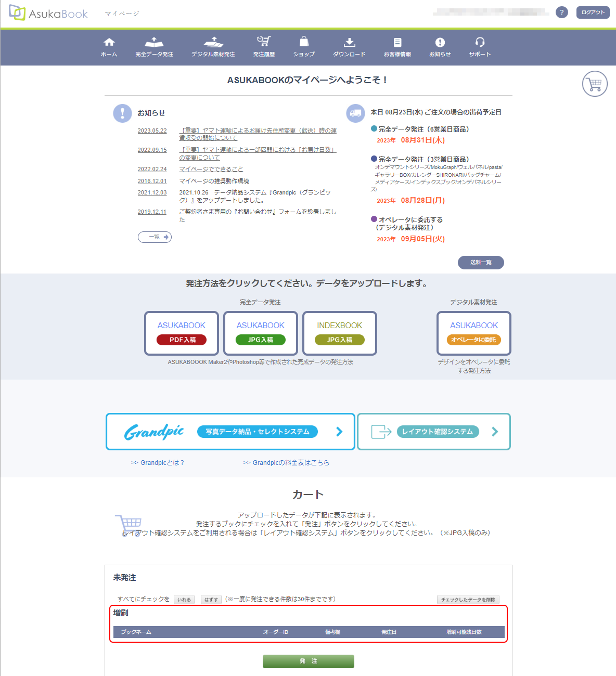The height and width of the screenshot is (676, 616).
Task: Select INDEXBOOK JPG入稿 order method
Action: (340, 333)
